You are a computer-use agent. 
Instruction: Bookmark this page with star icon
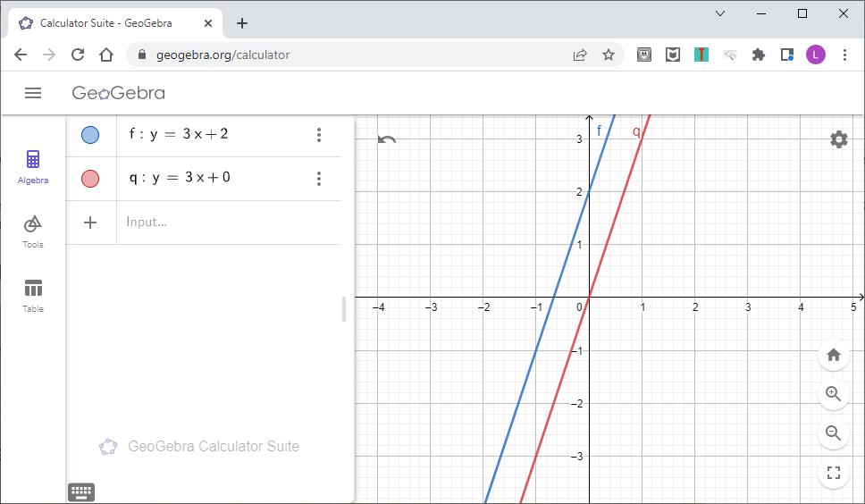tap(609, 55)
